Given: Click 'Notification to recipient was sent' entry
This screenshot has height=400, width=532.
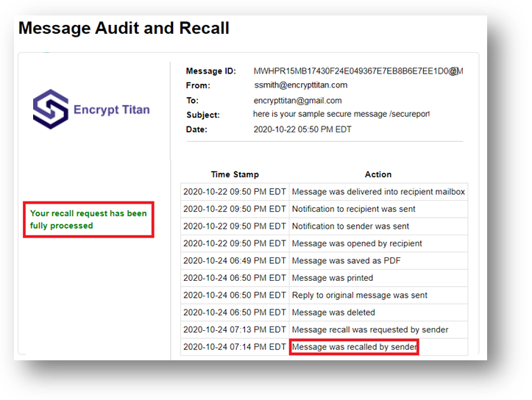Looking at the screenshot, I should coord(353,209).
